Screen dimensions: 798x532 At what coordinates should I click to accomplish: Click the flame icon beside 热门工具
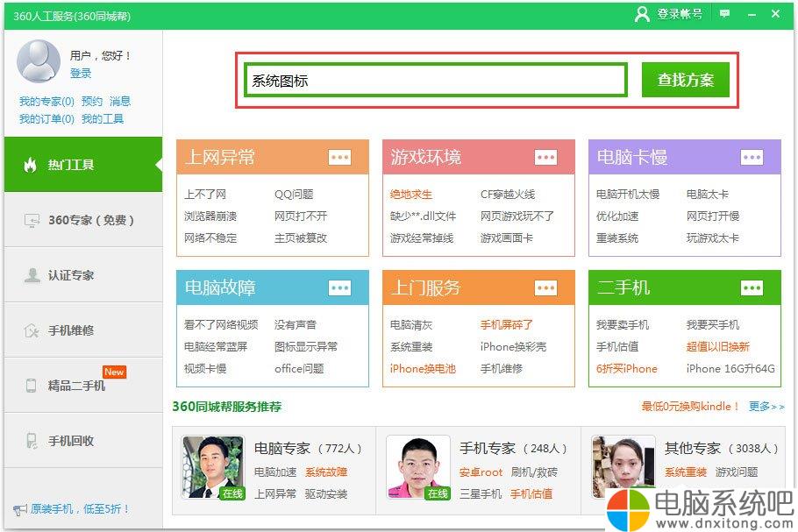coord(31,165)
